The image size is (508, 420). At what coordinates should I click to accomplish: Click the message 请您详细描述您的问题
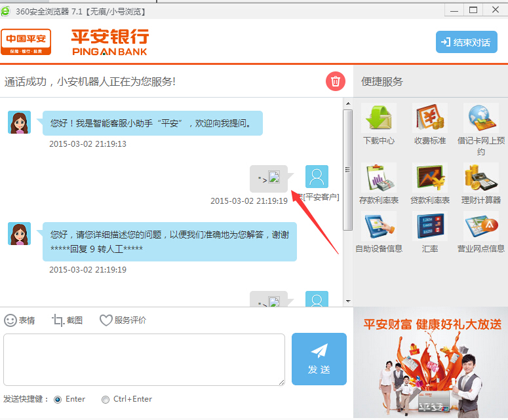pyautogui.click(x=169, y=242)
